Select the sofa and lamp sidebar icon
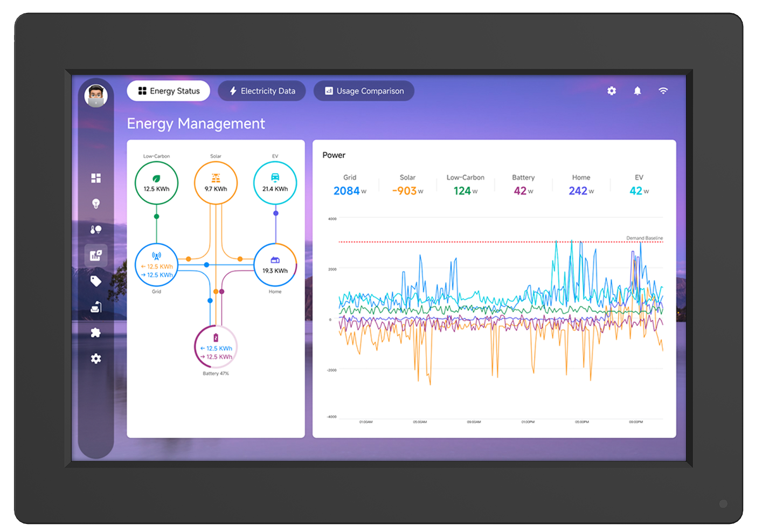 (96, 307)
